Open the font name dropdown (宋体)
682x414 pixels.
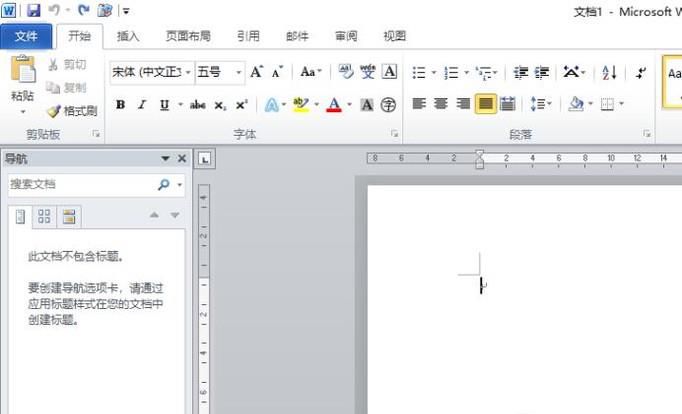[188, 72]
